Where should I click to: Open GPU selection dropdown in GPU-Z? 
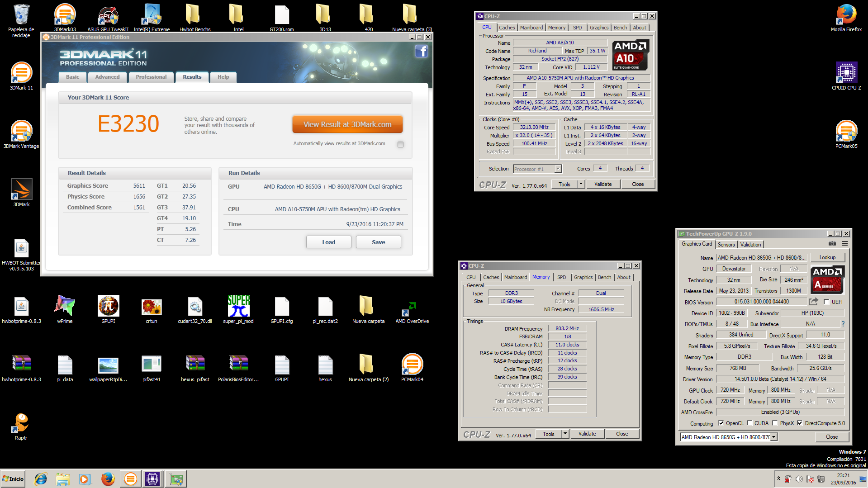(774, 437)
